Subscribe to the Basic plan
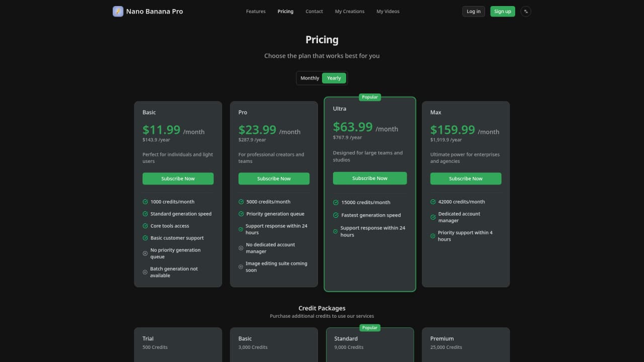644x362 pixels. tap(178, 178)
